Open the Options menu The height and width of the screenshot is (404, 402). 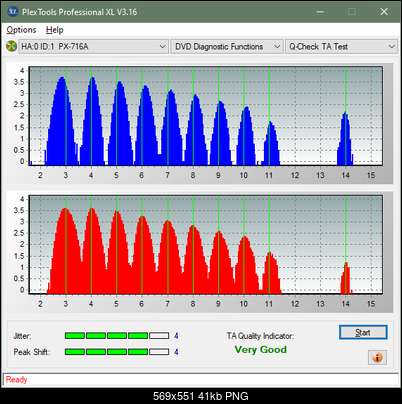click(x=21, y=30)
